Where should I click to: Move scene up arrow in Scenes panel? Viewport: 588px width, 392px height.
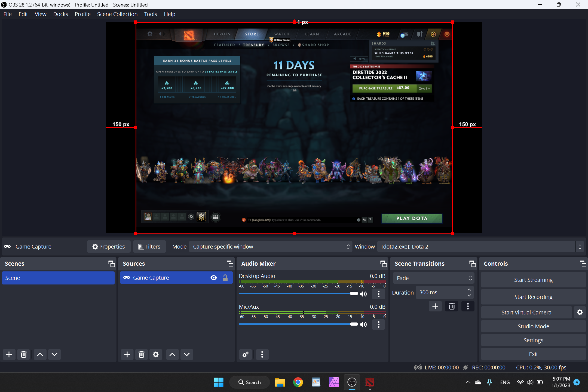(x=40, y=354)
